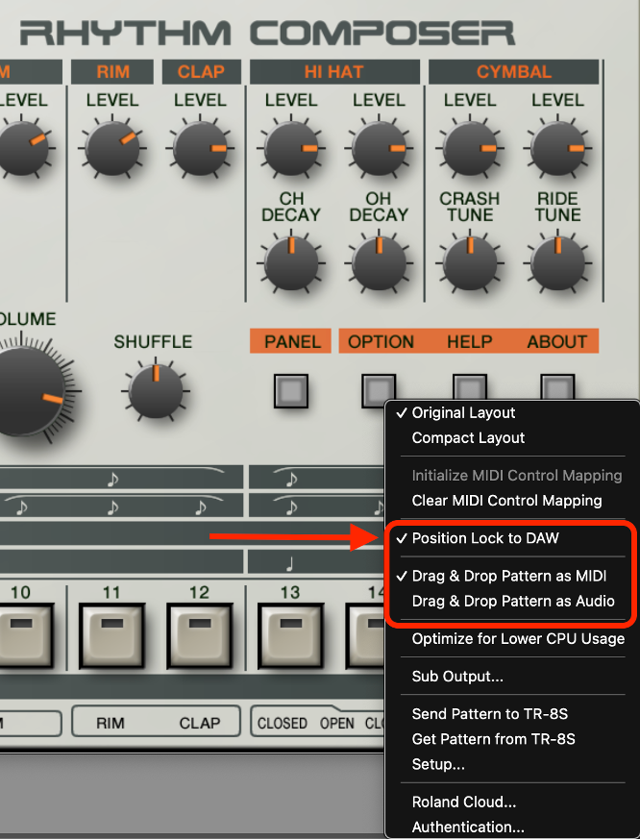Click the Shuffle knob

click(x=153, y=391)
